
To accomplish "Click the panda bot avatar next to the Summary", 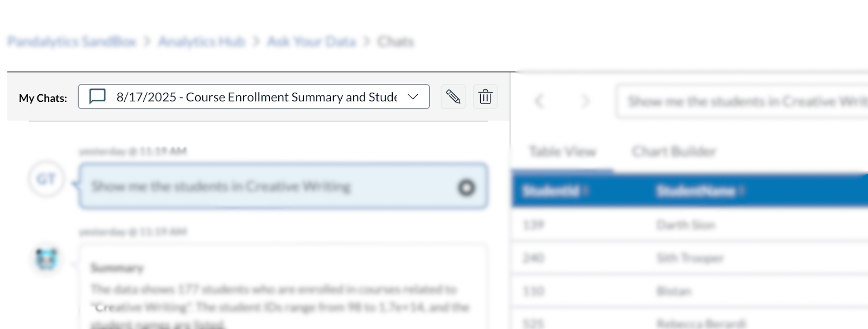I will pyautogui.click(x=47, y=259).
